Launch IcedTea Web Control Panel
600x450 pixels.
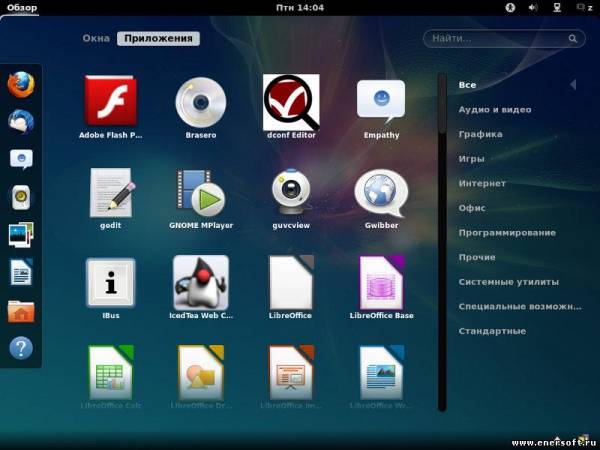(x=201, y=283)
